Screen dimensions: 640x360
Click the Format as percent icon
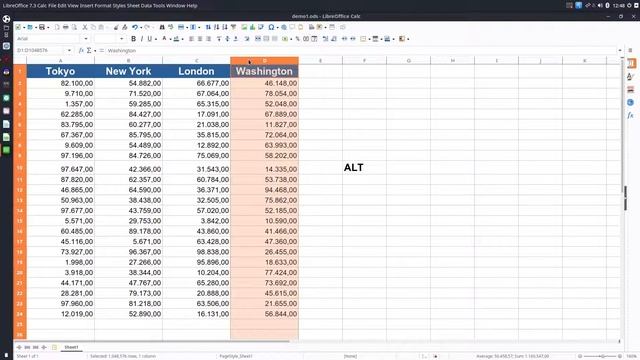[298, 39]
